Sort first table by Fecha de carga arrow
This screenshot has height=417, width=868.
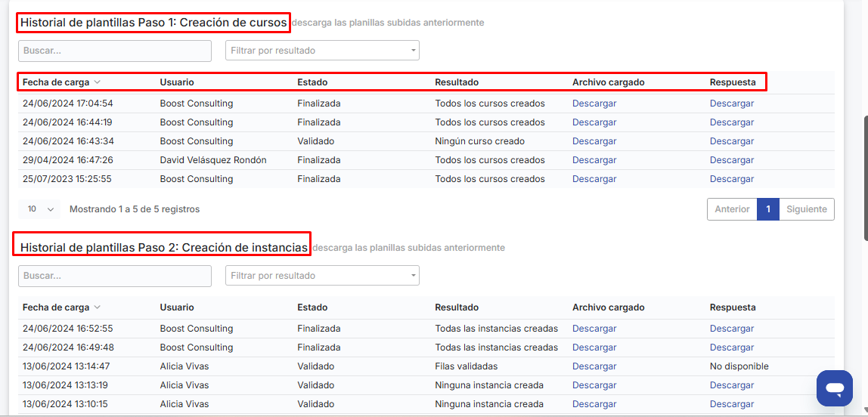pos(98,82)
